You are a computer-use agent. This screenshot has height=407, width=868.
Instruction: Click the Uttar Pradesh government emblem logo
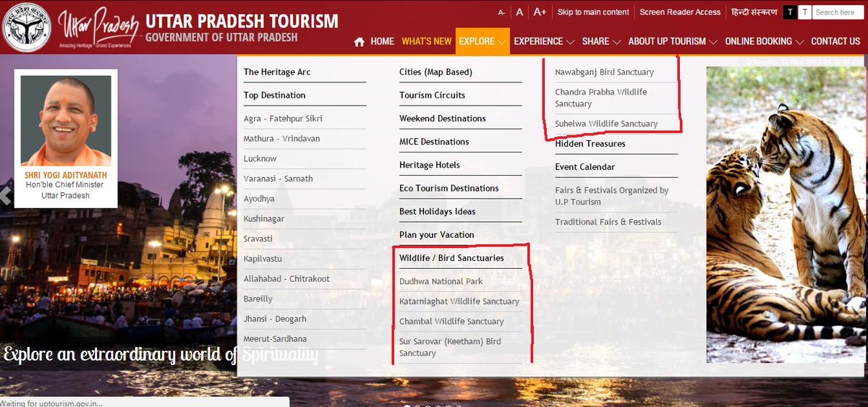(26, 27)
